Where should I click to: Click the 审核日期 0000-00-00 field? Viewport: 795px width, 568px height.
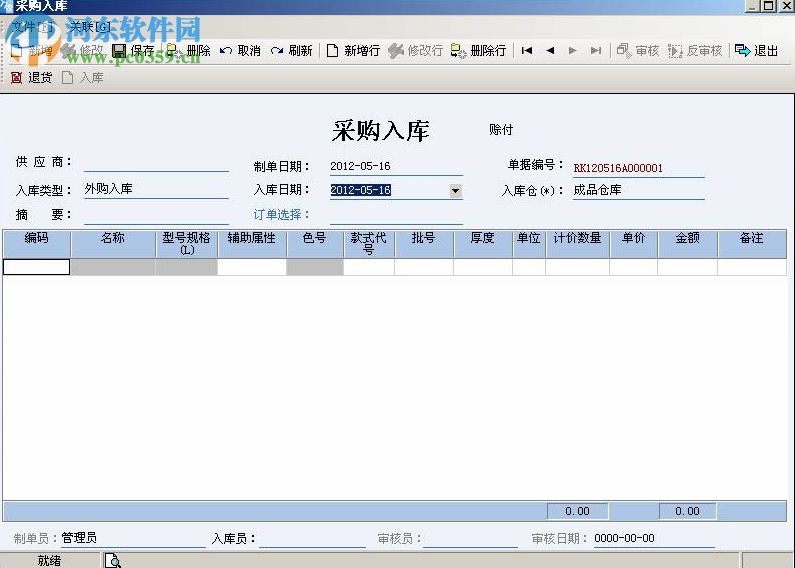pos(654,539)
